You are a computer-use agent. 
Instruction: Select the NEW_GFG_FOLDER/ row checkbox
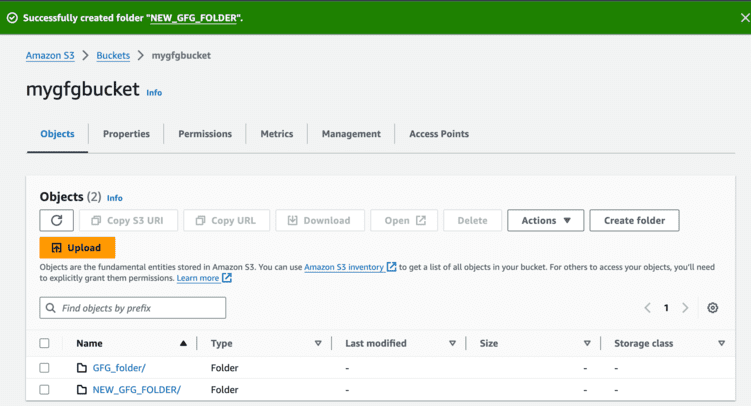(45, 390)
